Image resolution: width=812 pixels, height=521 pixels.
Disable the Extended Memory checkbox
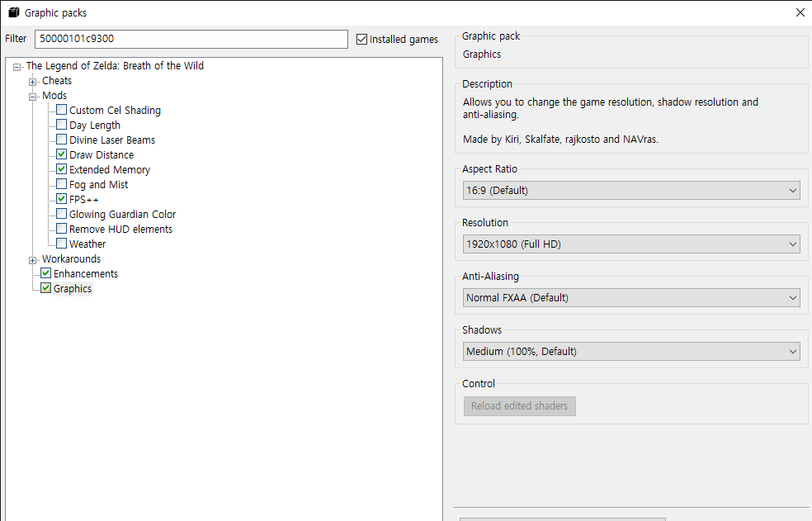[62, 169]
